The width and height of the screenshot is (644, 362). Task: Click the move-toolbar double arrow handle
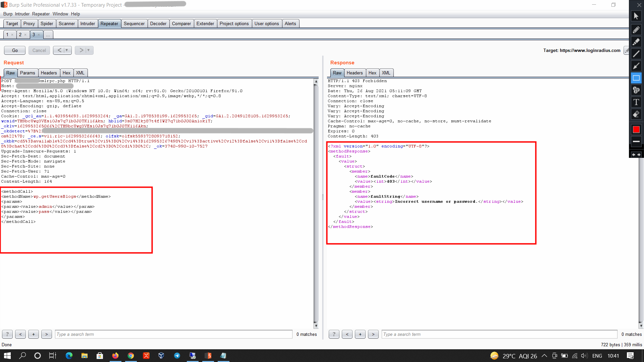coord(636,155)
